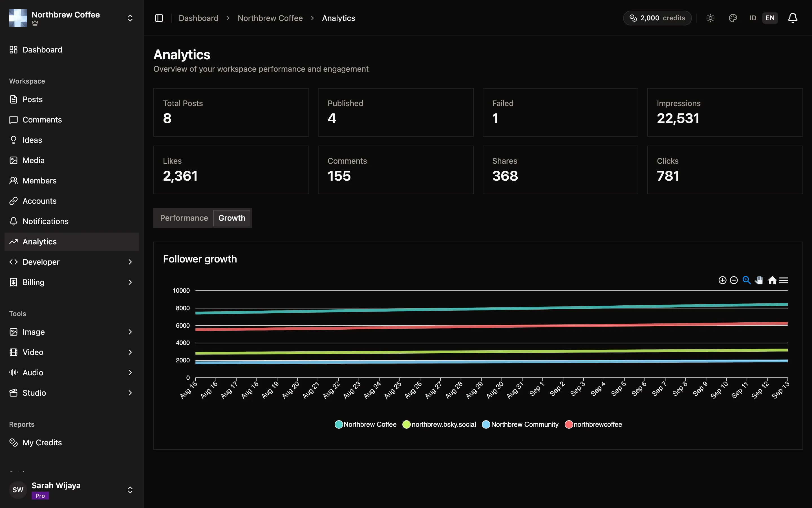Switch to light theme sun icon

coord(710,18)
